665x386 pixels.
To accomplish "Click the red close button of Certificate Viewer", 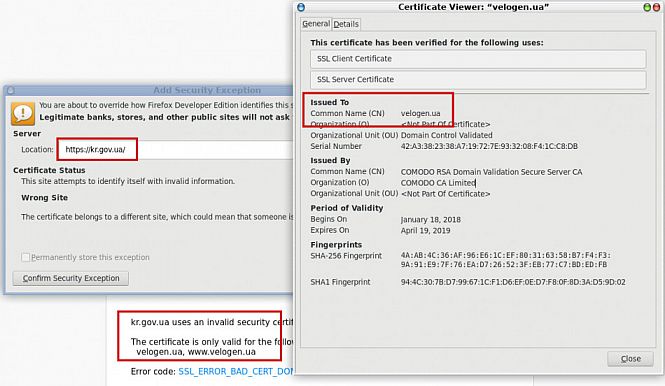I will [656, 7].
